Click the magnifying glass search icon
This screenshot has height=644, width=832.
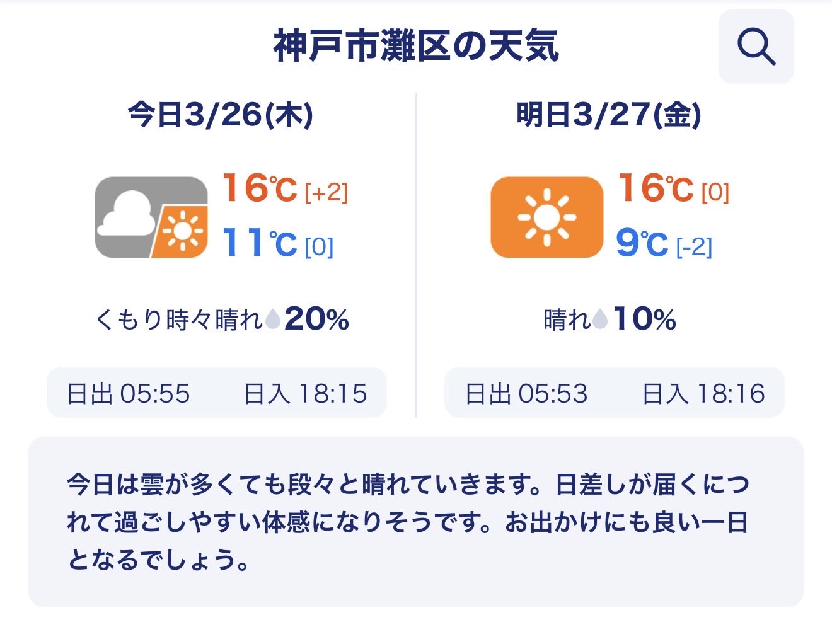tap(756, 47)
